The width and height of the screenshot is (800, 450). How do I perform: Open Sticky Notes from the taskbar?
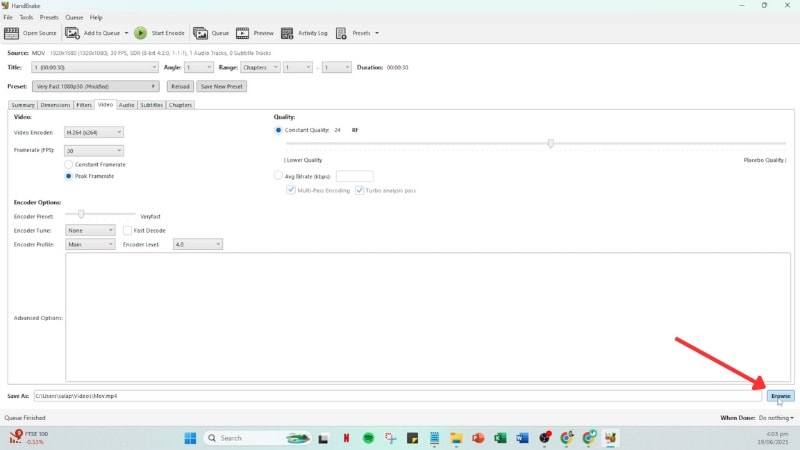[412, 438]
